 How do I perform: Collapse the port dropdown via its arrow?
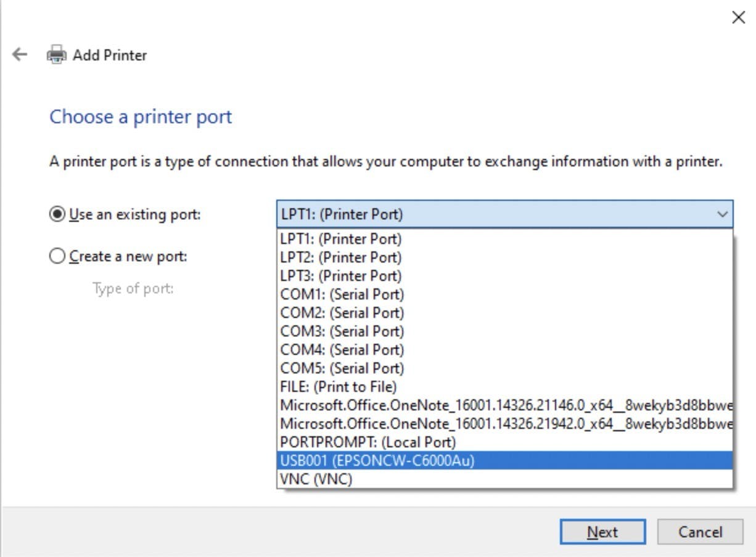click(721, 214)
